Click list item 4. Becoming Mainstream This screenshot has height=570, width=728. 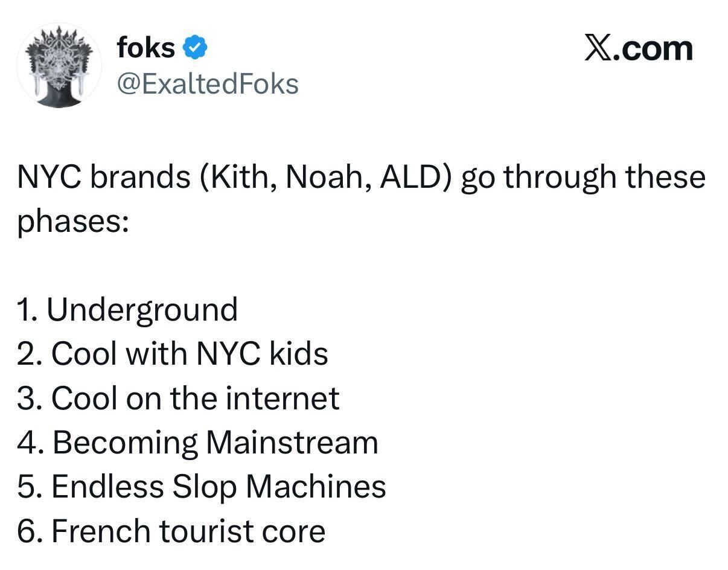click(x=197, y=443)
